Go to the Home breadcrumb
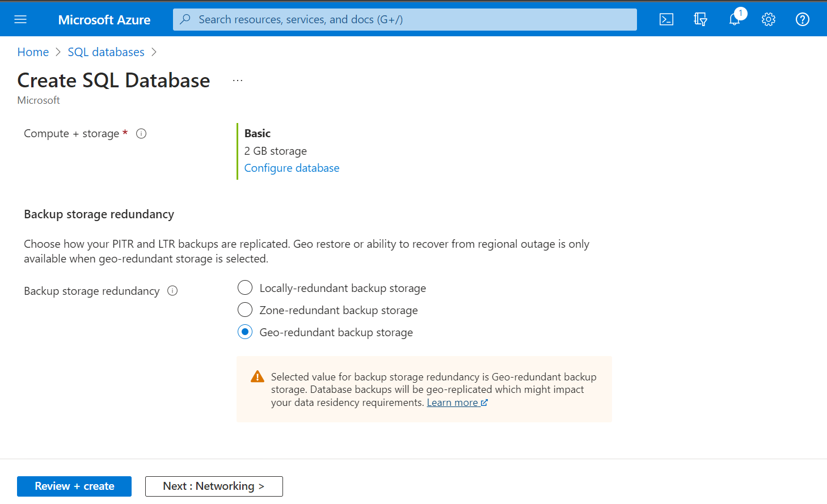827x504 pixels. 33,52
